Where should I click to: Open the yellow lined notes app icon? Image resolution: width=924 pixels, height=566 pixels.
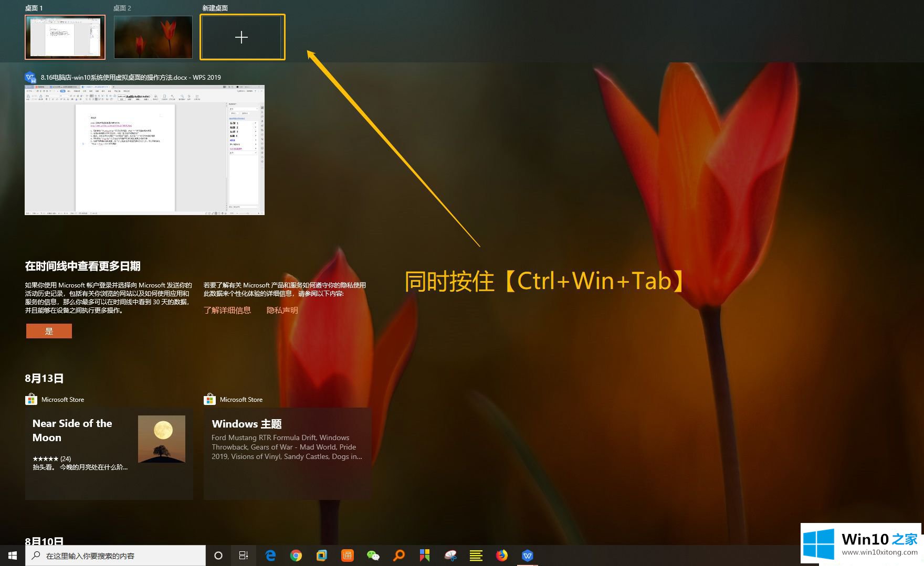point(476,556)
